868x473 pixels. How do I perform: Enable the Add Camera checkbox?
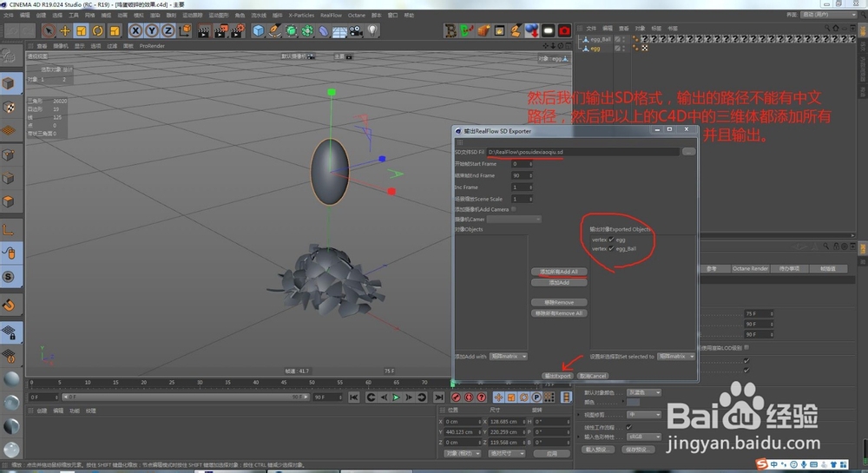click(x=514, y=209)
